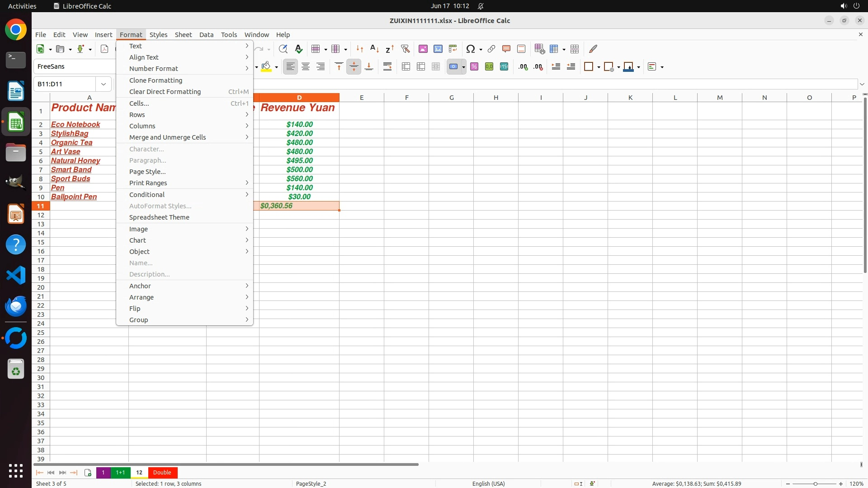The width and height of the screenshot is (868, 488).
Task: Click Sort Ascending icon
Action: [374, 49]
